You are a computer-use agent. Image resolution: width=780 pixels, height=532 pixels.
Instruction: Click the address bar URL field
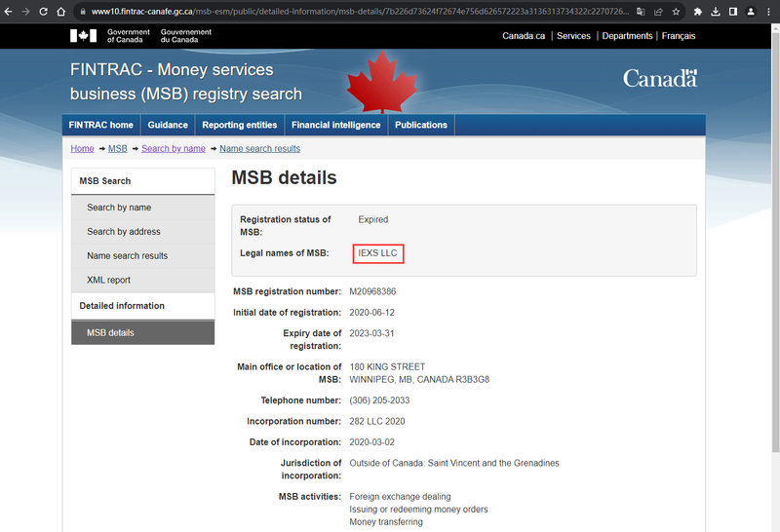pos(360,12)
